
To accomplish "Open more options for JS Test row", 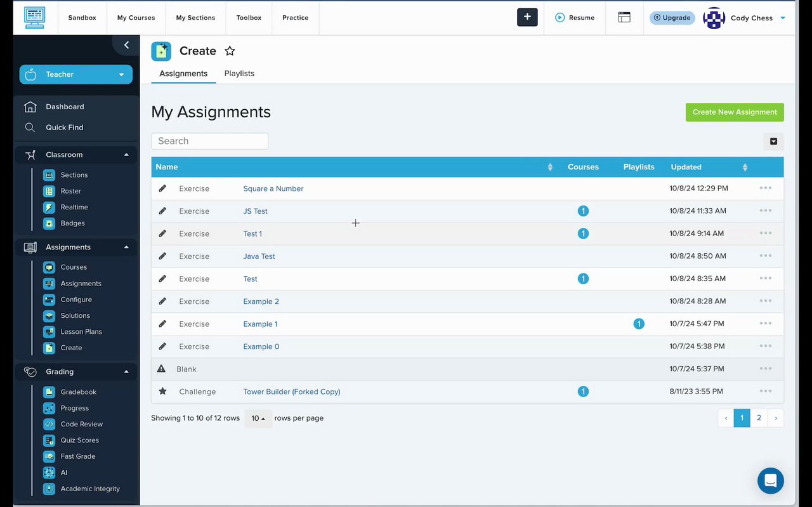I will [x=766, y=211].
